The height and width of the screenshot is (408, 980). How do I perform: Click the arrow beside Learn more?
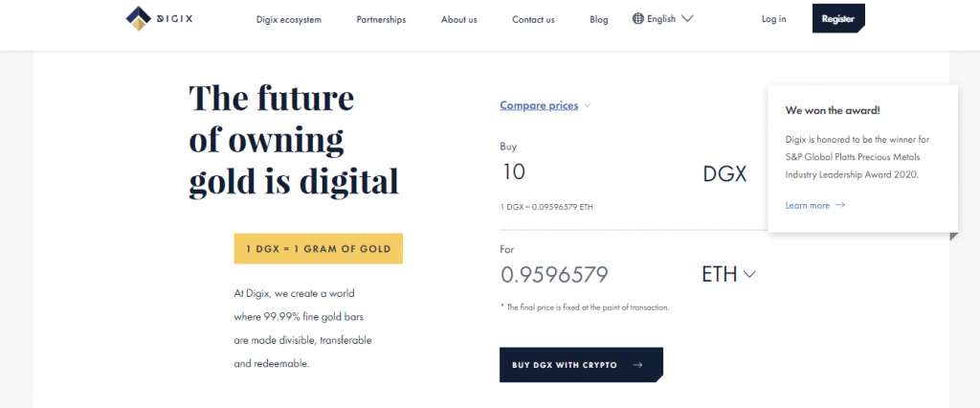click(x=840, y=205)
